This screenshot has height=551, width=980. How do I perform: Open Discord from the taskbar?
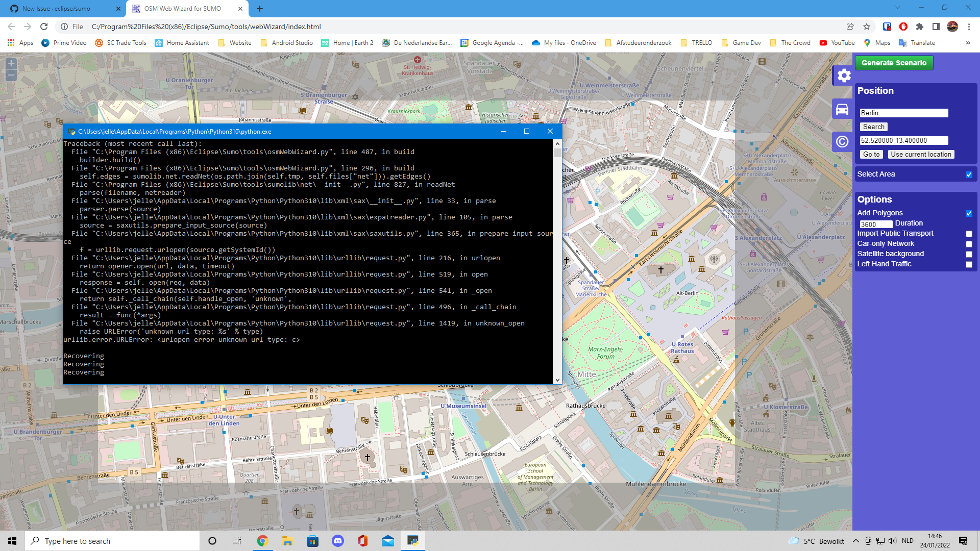tap(338, 541)
